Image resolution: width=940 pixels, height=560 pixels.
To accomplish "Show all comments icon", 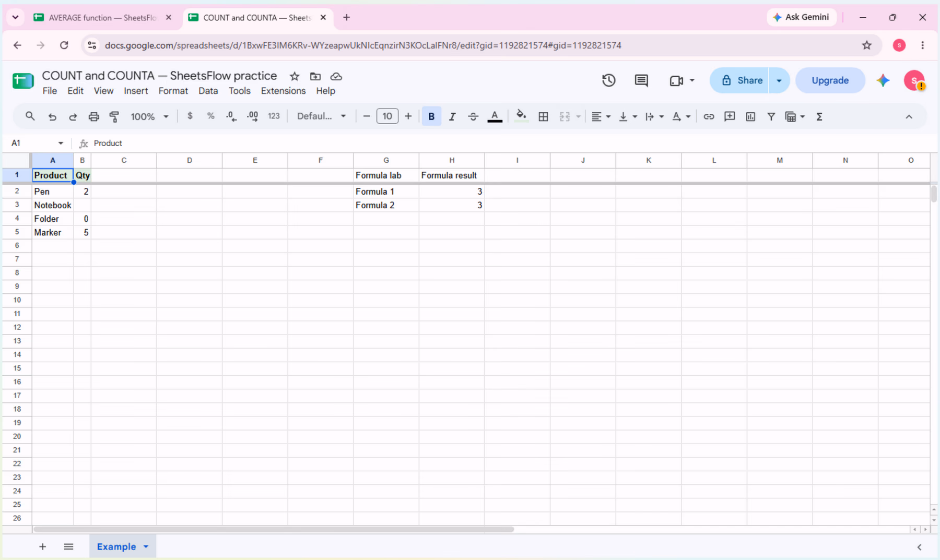I will [x=641, y=80].
